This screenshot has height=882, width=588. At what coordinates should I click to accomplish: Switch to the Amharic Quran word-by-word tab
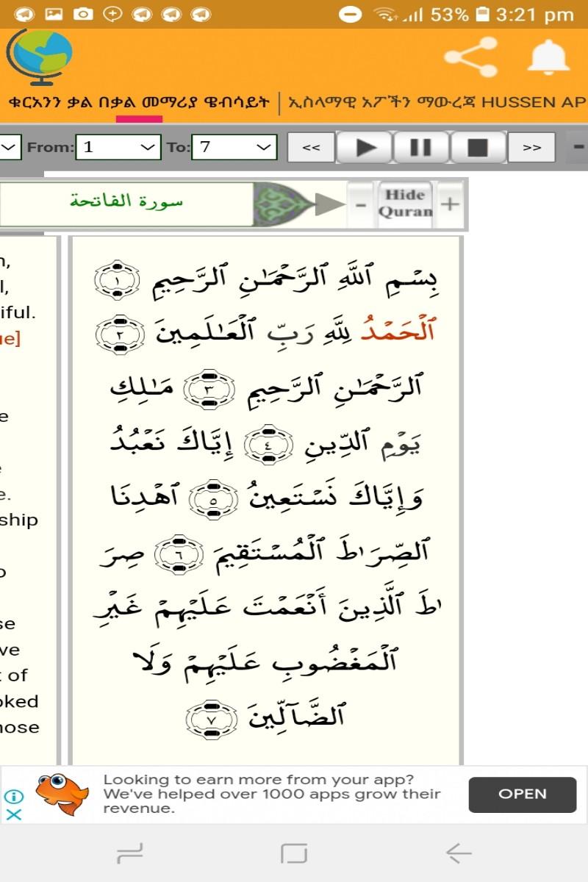(x=139, y=101)
